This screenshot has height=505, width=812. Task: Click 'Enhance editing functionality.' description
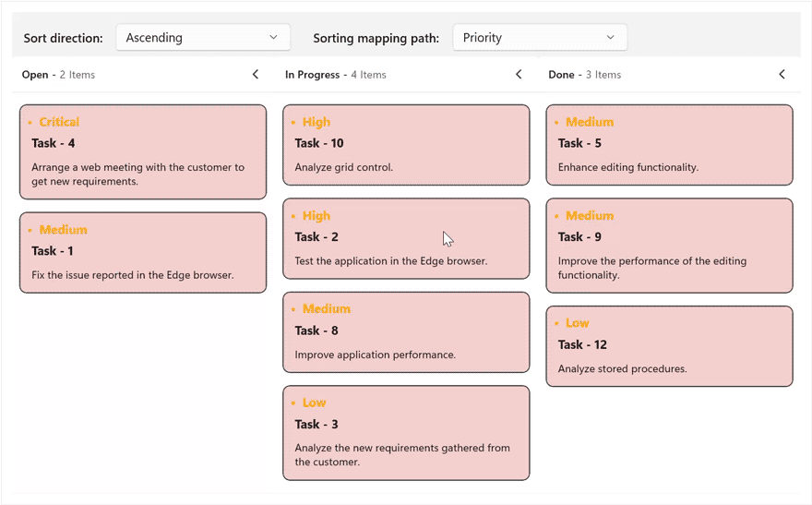(628, 167)
